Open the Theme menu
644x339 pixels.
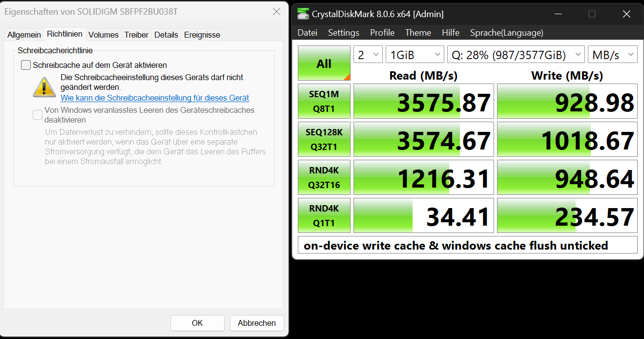click(418, 33)
